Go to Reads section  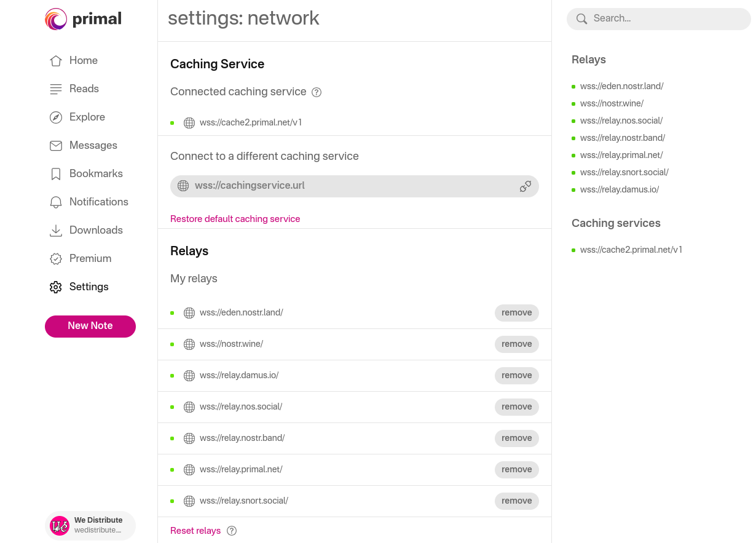coord(84,89)
